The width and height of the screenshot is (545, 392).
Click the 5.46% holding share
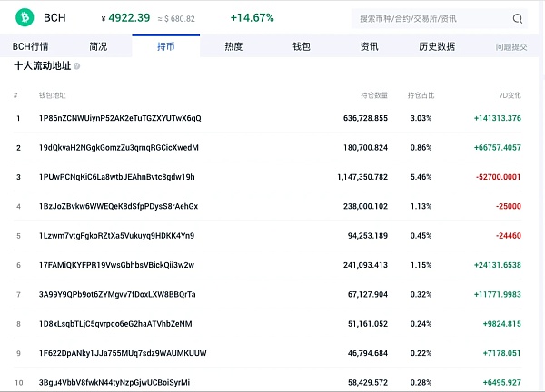[421, 177]
